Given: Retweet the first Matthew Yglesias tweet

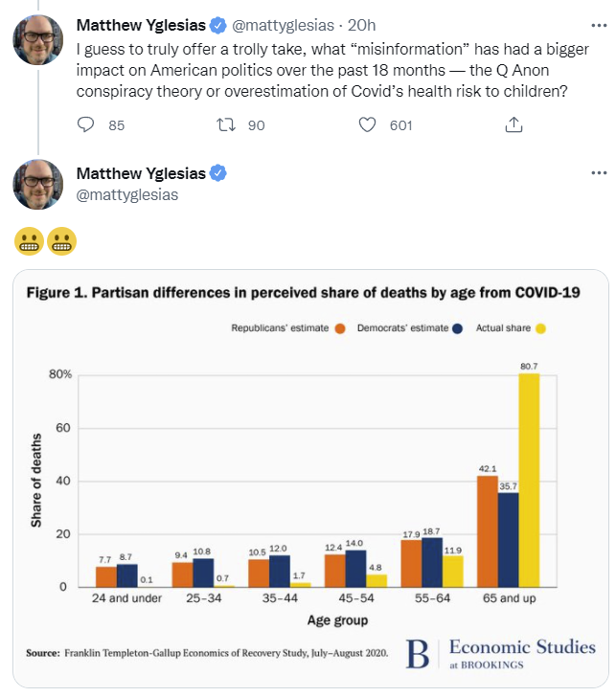Looking at the screenshot, I should click(x=226, y=124).
